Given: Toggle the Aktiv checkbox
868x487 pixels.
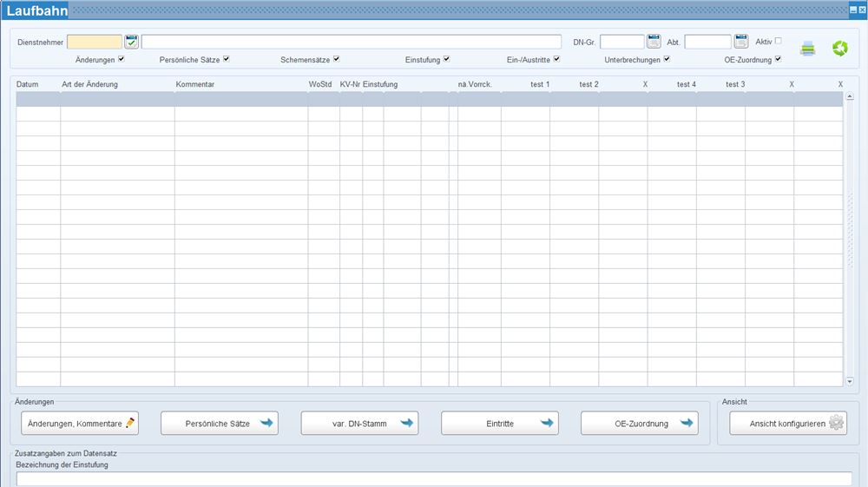Looking at the screenshot, I should [x=778, y=41].
